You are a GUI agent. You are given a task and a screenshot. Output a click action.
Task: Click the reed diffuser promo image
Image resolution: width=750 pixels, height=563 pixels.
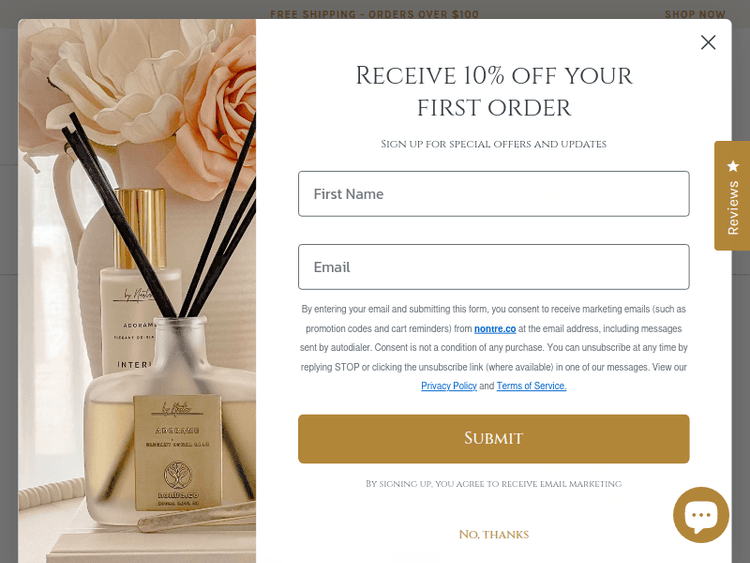(137, 291)
